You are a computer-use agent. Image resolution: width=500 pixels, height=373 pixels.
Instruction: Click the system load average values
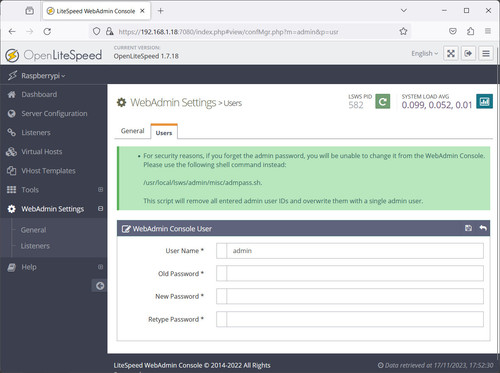[437, 105]
